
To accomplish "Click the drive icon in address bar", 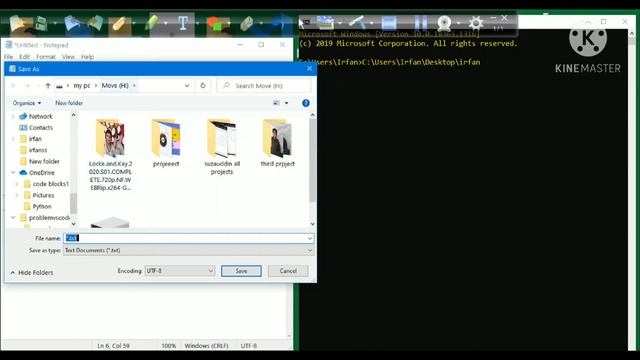I will [60, 86].
